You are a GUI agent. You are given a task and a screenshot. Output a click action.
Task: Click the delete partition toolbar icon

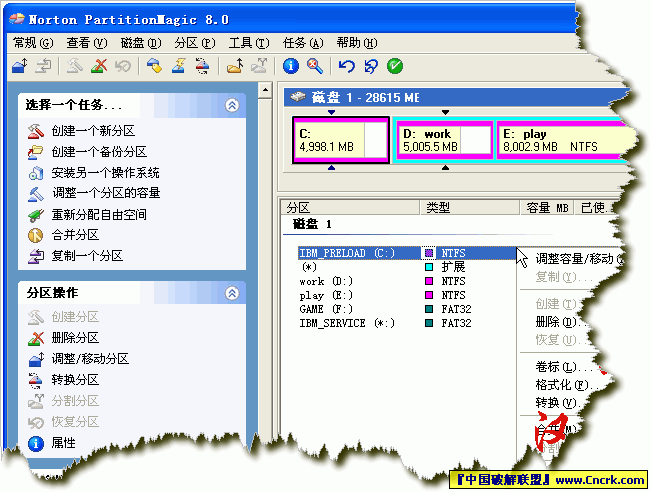tap(99, 66)
